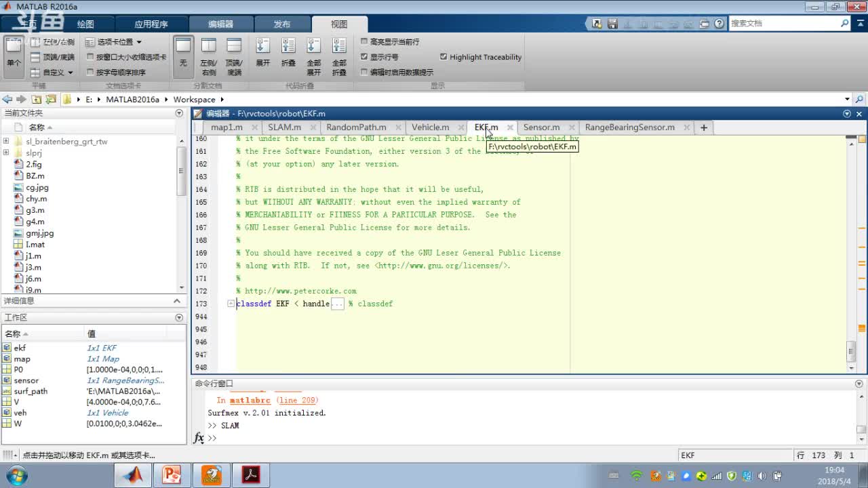Expand the sl_braitenberg_grt_rtw folder
The image size is (868, 488).
pos(6,142)
